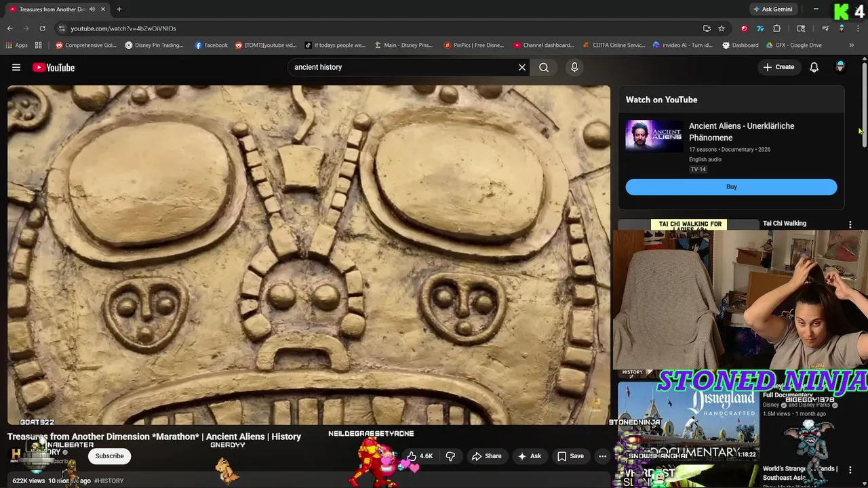Open the Dashboard bookmark

(741, 45)
